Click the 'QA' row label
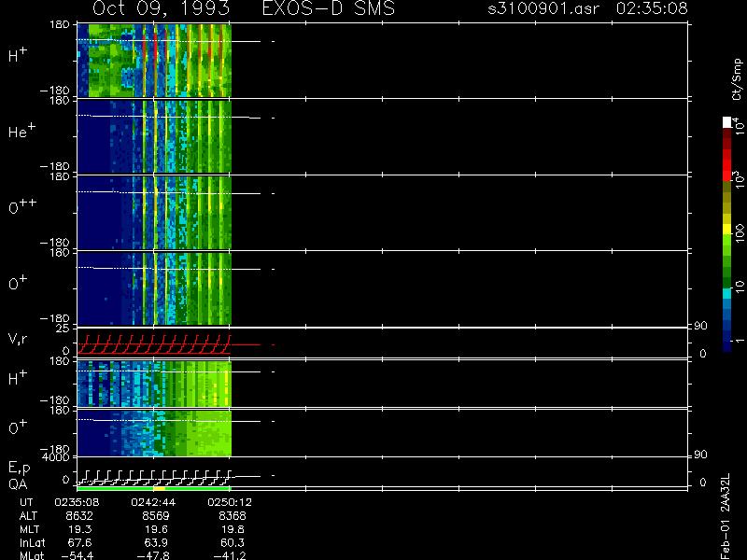This screenshot has height=560, width=747. (18, 483)
